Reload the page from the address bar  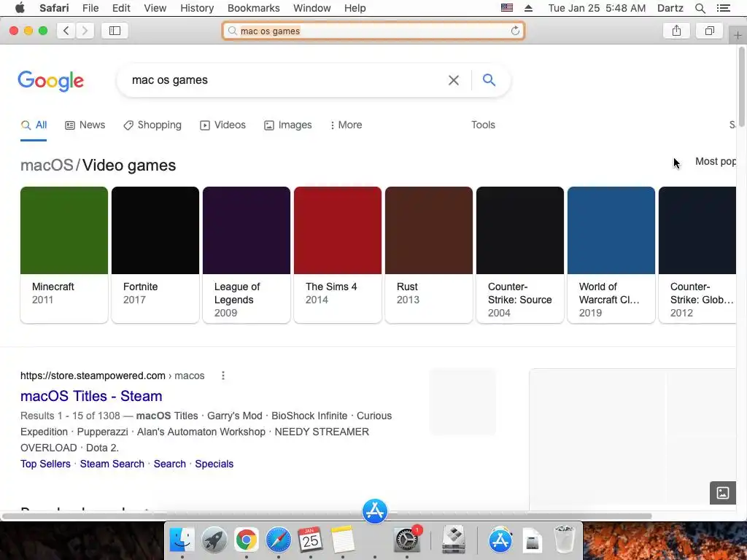tap(515, 31)
